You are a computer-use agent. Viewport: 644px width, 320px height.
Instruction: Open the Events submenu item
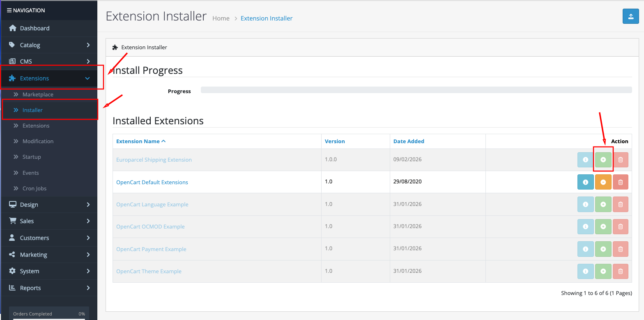(x=31, y=173)
